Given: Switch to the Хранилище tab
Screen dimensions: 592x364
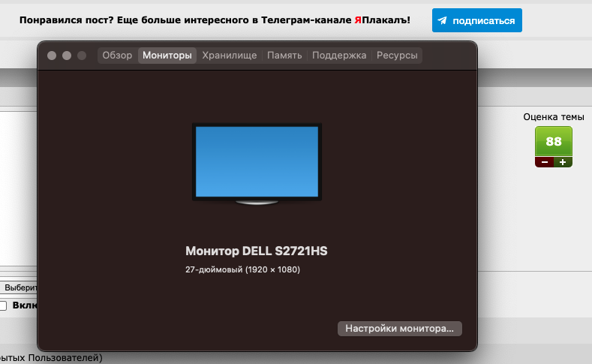Looking at the screenshot, I should click(x=229, y=56).
